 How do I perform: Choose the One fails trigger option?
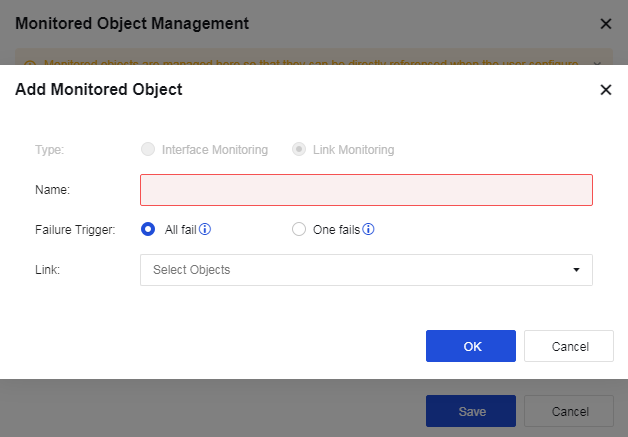point(298,229)
